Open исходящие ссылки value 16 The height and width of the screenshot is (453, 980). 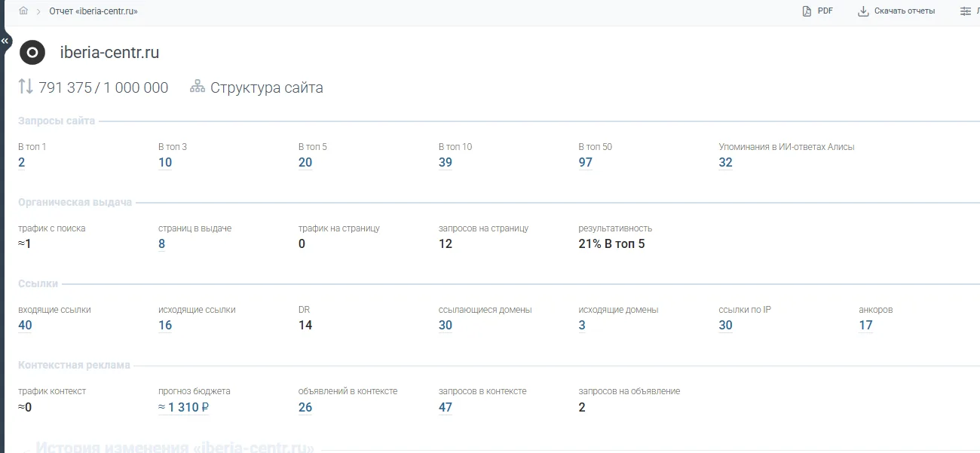(x=165, y=325)
